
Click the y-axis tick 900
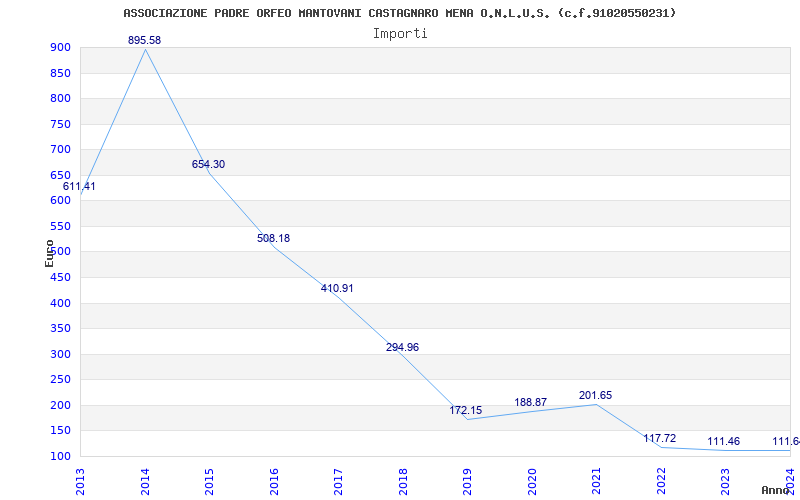(x=60, y=47)
